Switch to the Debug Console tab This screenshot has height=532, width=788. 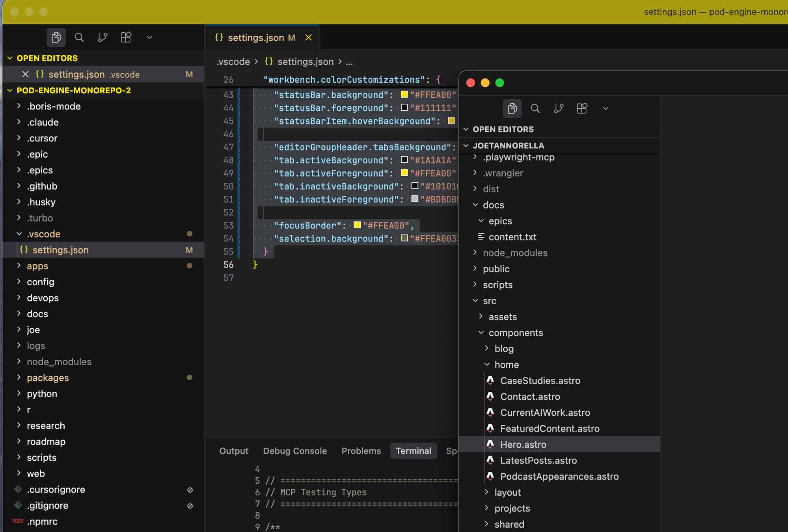295,451
